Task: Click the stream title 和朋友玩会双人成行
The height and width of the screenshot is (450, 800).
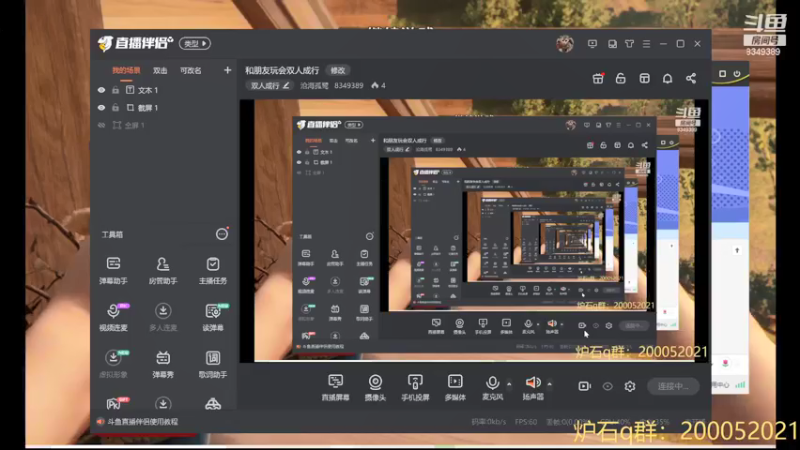Action: click(282, 70)
